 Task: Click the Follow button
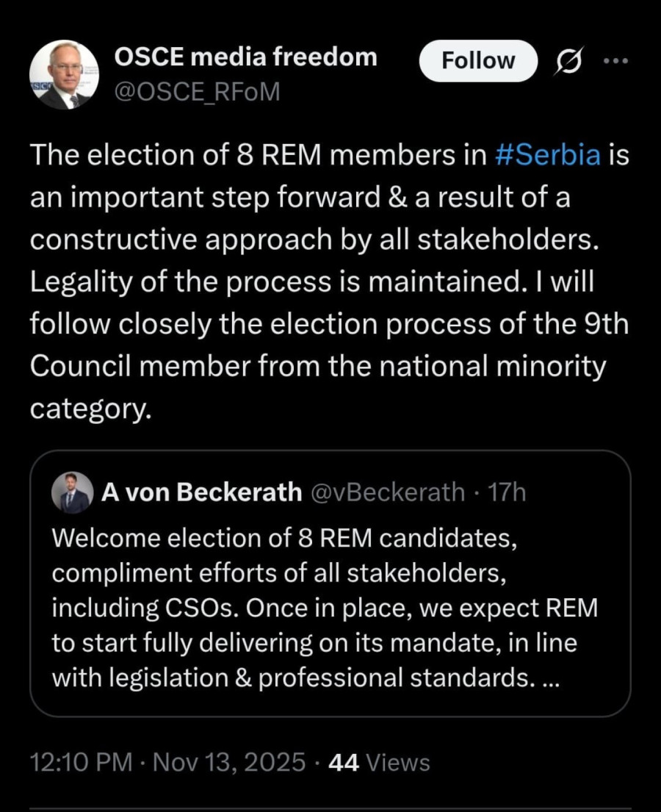pyautogui.click(x=478, y=60)
